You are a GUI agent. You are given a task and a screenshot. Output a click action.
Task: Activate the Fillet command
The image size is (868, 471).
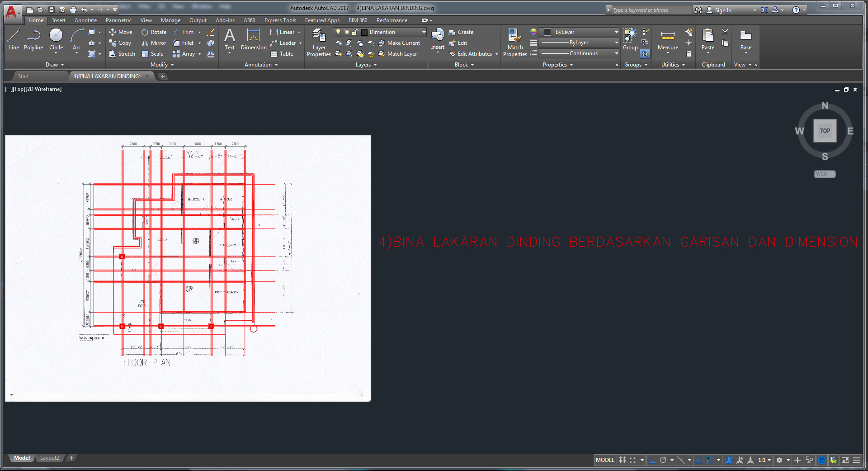coord(183,43)
